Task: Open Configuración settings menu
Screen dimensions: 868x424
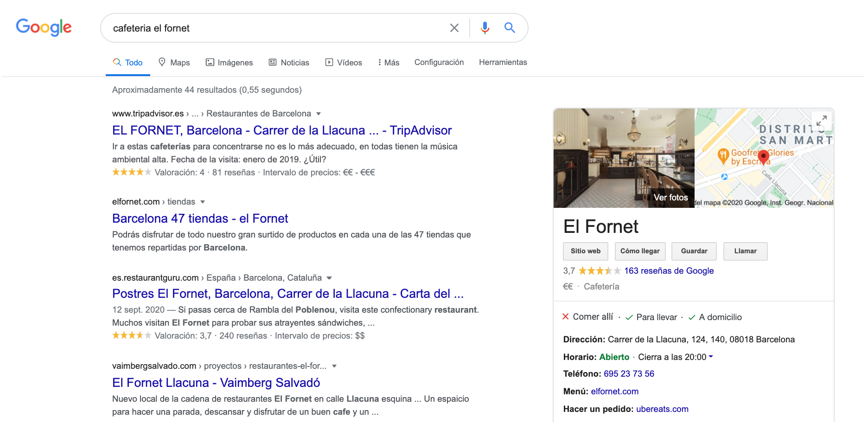Action: [x=439, y=62]
